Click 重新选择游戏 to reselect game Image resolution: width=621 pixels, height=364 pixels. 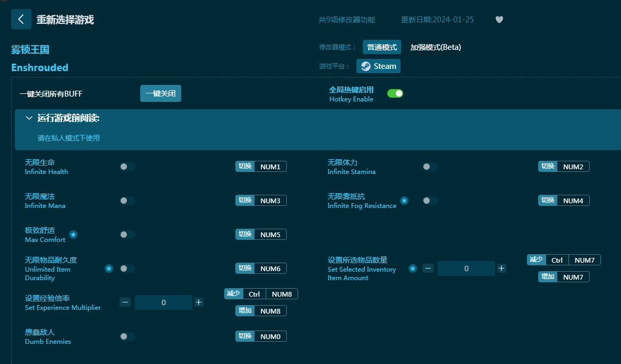pyautogui.click(x=65, y=20)
